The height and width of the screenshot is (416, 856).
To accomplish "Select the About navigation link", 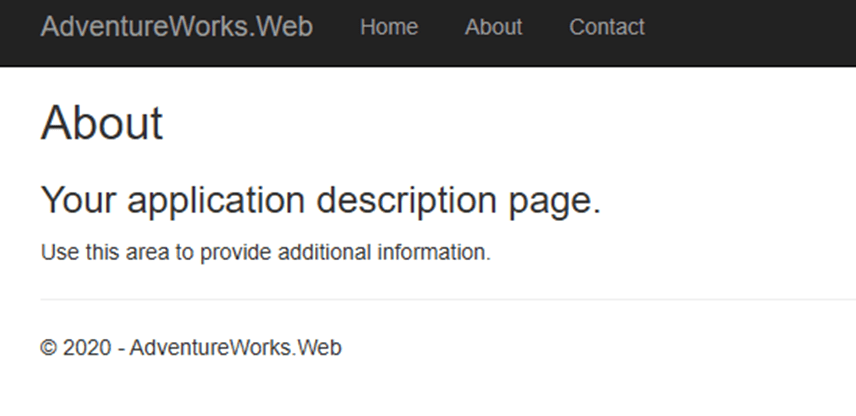I will [x=493, y=28].
